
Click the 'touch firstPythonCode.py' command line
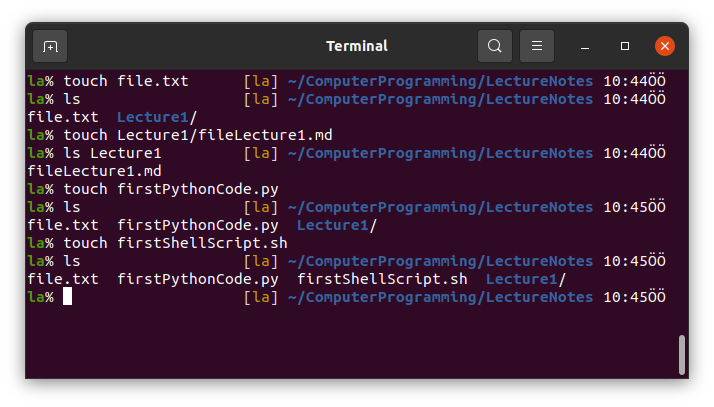[x=170, y=189]
